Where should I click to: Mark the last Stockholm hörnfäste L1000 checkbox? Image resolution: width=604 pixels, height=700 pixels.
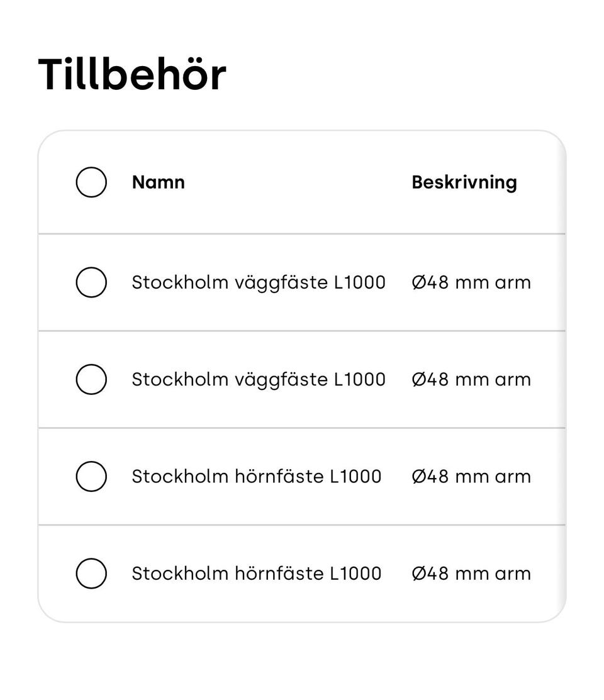coord(91,573)
